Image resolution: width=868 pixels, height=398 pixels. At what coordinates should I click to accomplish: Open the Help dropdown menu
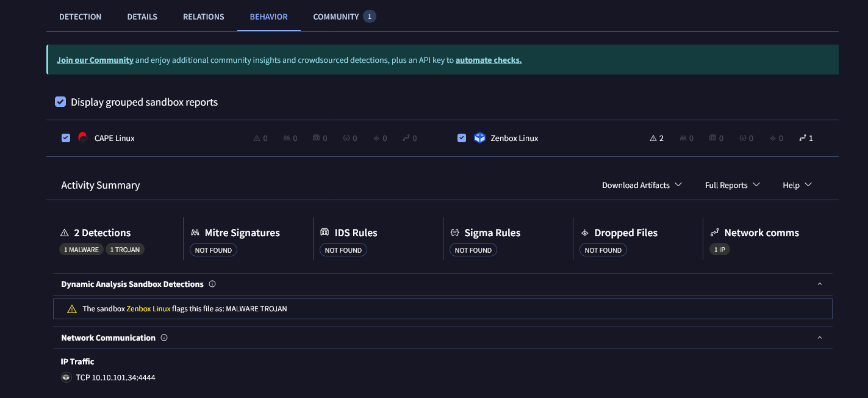797,185
